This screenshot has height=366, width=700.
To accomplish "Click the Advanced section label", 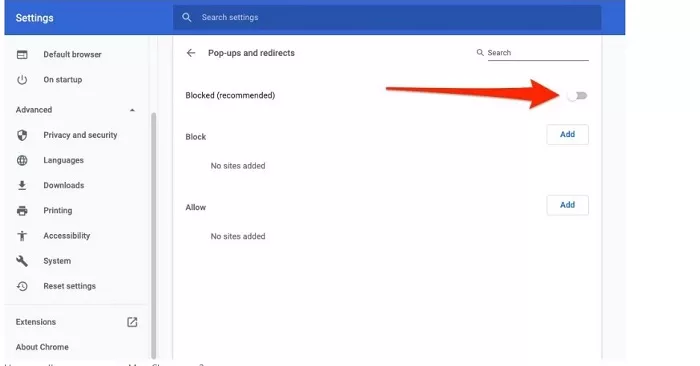I will pos(34,110).
